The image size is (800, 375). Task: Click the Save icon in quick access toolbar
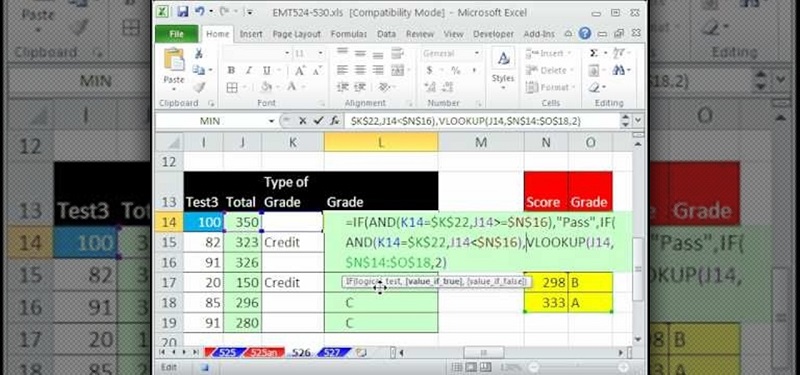183,11
